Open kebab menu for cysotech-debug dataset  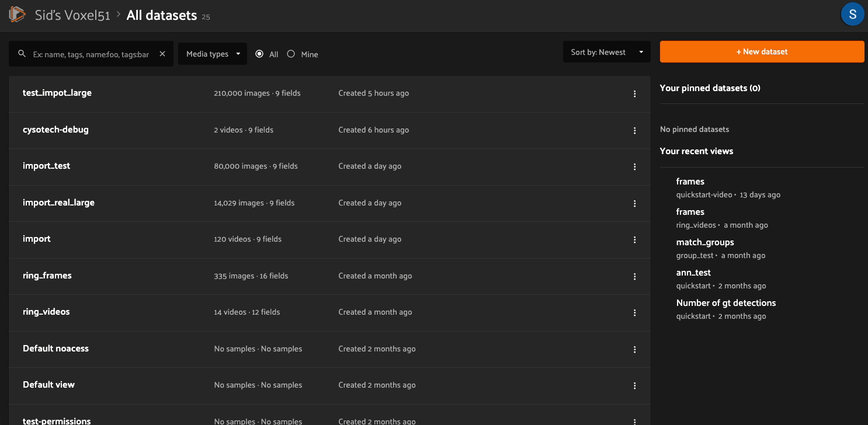click(x=634, y=130)
